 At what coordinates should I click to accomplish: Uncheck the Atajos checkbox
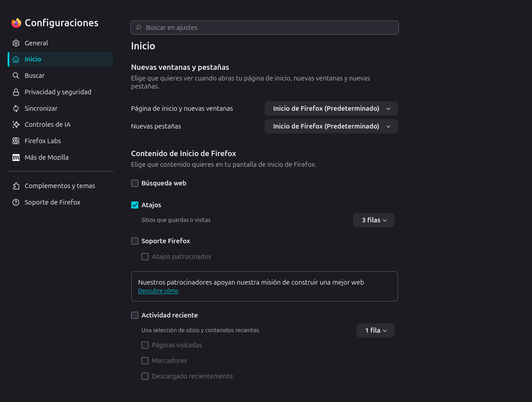click(135, 205)
